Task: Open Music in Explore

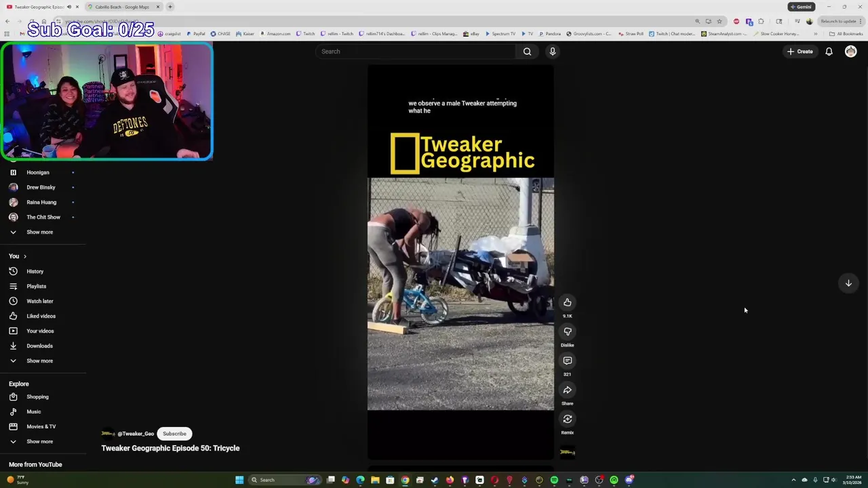Action: pos(33,411)
